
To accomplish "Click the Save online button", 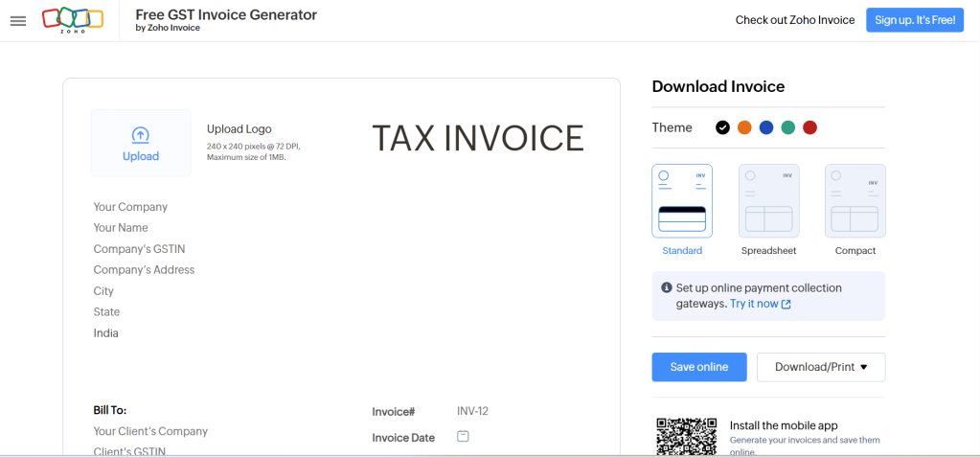I will [x=699, y=367].
